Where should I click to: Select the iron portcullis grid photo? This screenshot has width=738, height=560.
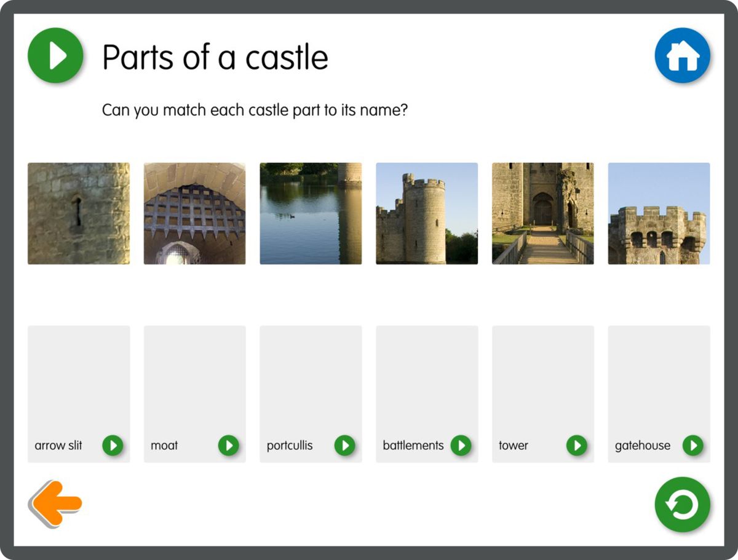tap(194, 213)
